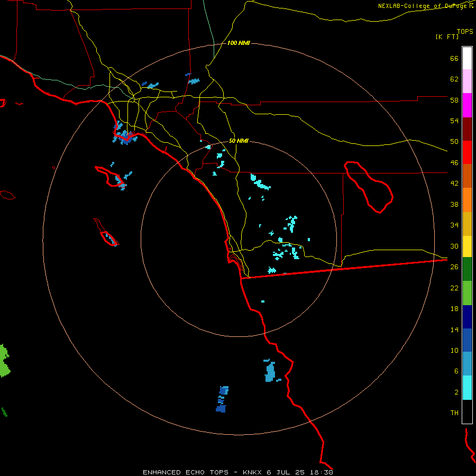Click the 50 legend value beside the scale
The height and width of the screenshot is (476, 476).
tap(454, 142)
